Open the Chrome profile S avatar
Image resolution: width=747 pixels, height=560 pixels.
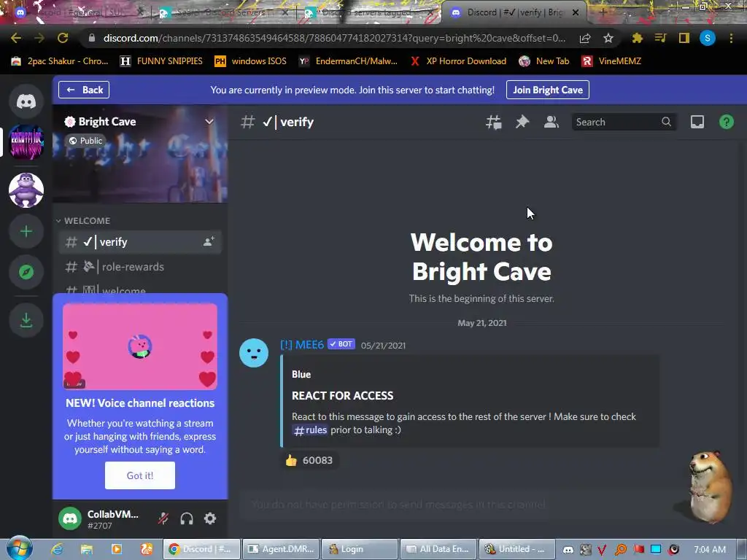(x=708, y=38)
